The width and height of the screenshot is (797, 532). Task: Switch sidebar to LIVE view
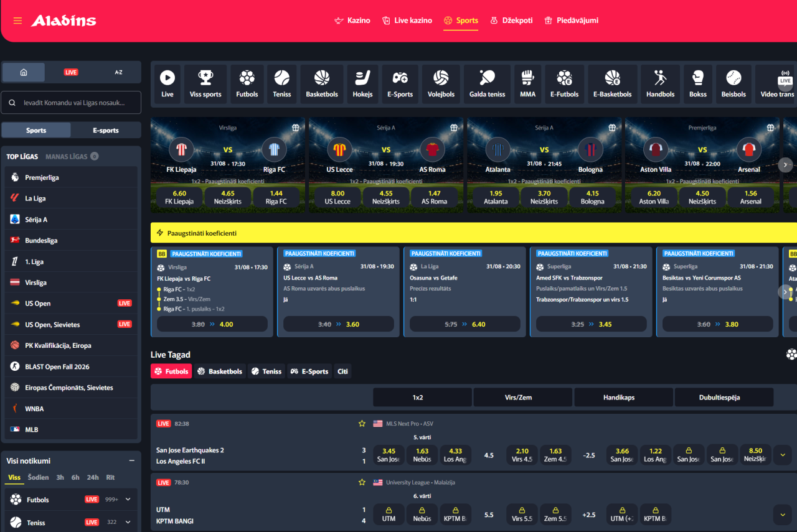[71, 72]
